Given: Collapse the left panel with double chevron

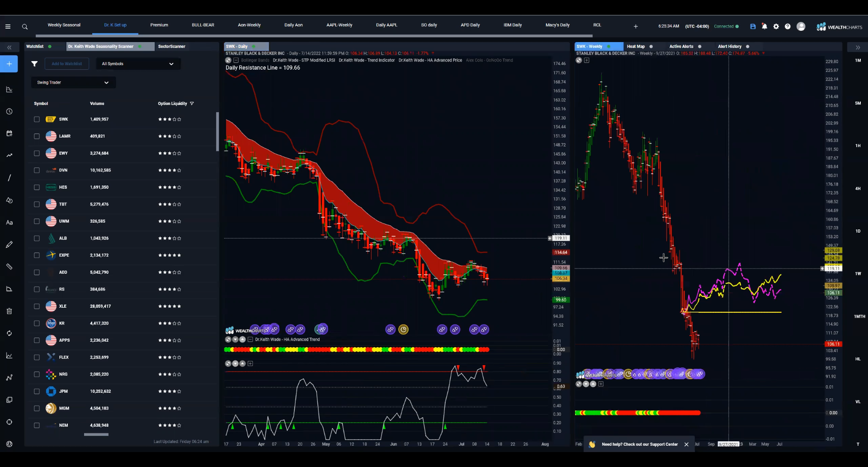Looking at the screenshot, I should coord(9,47).
